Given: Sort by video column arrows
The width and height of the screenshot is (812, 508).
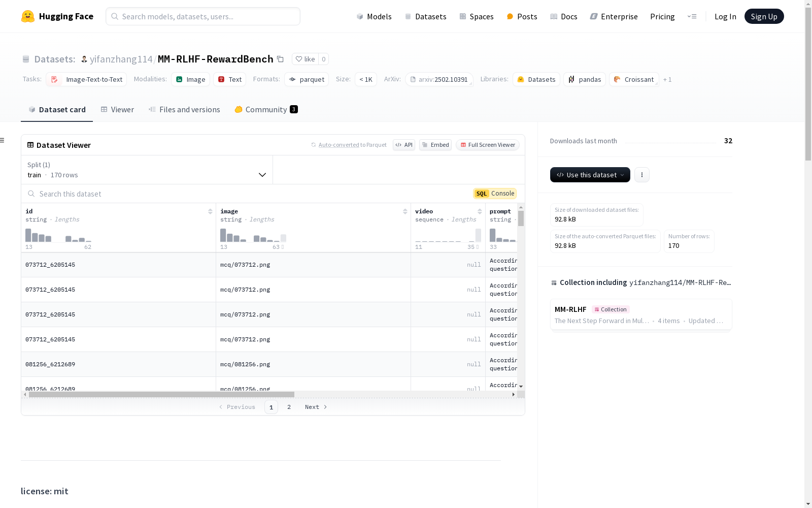Looking at the screenshot, I should 480,211.
